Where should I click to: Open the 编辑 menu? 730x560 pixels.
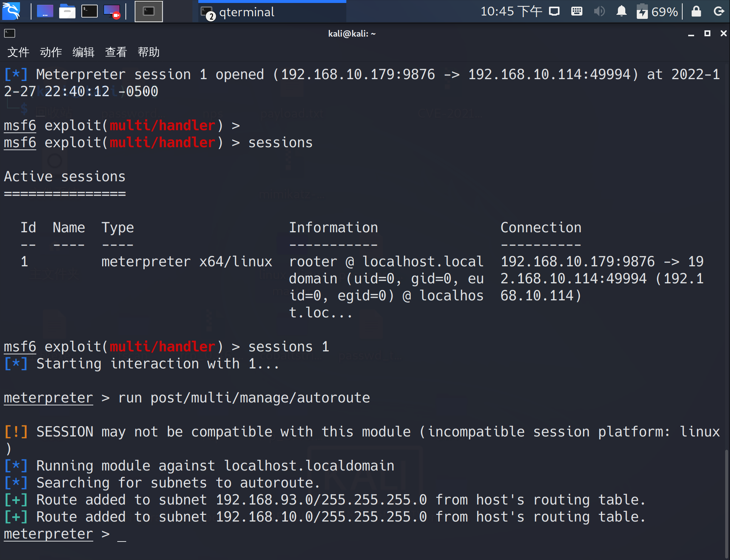click(x=83, y=52)
